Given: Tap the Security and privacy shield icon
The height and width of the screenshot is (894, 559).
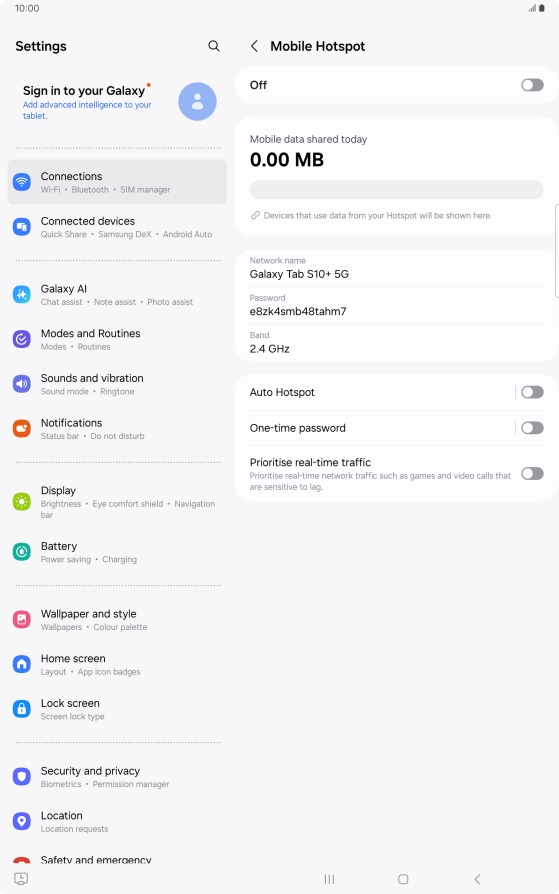Looking at the screenshot, I should pos(22,777).
